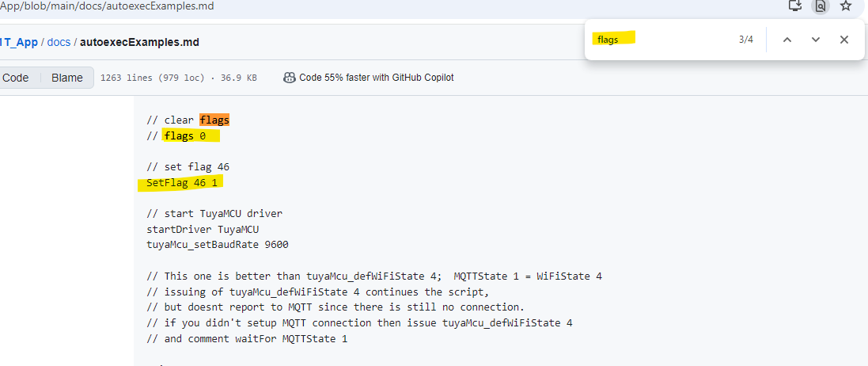Switch to the Code view tab
The image size is (868, 366).
(x=16, y=78)
